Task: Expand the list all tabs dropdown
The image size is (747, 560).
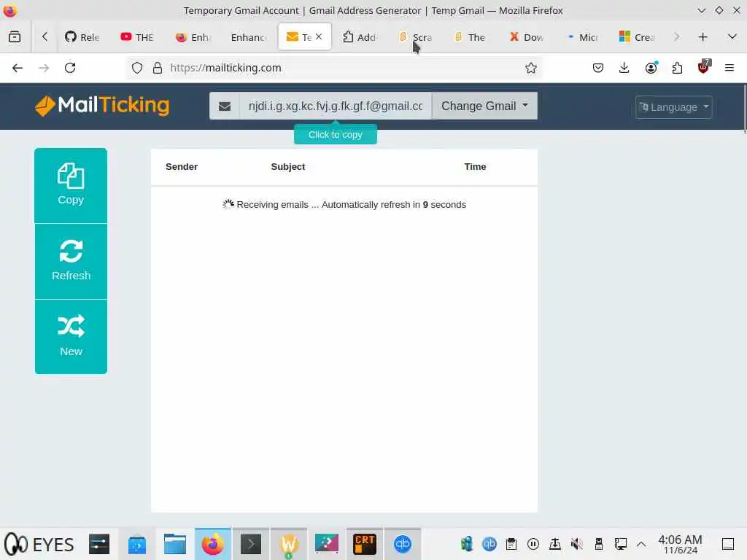Action: [x=732, y=36]
